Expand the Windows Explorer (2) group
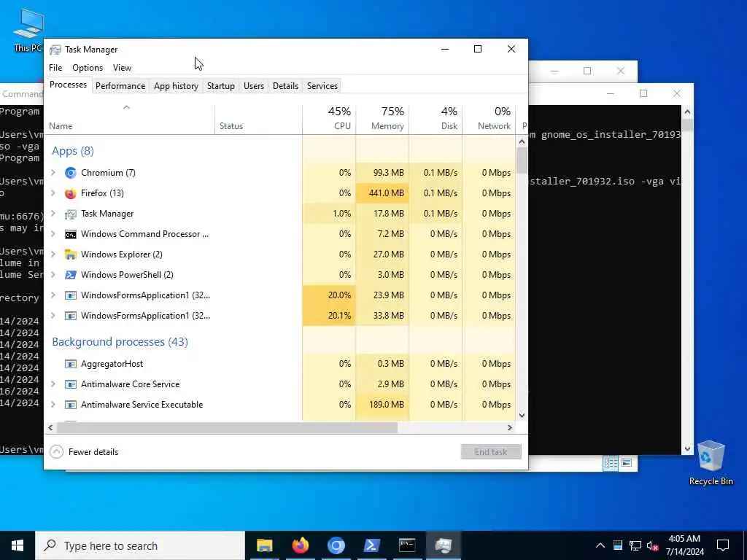This screenshot has width=747, height=560. pos(53,254)
